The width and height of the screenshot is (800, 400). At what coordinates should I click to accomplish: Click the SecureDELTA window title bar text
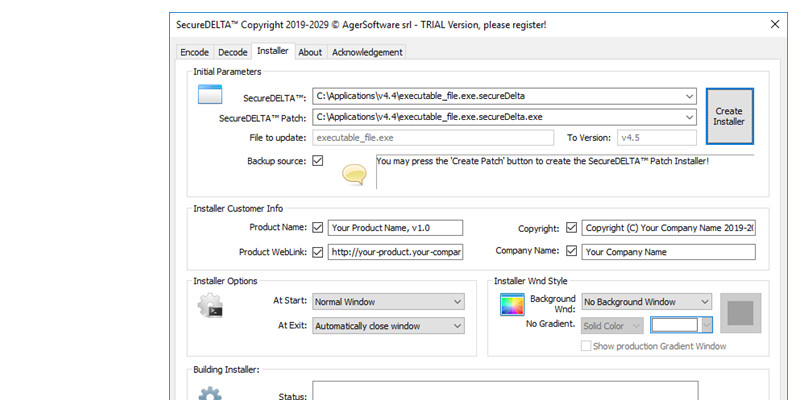[x=361, y=24]
